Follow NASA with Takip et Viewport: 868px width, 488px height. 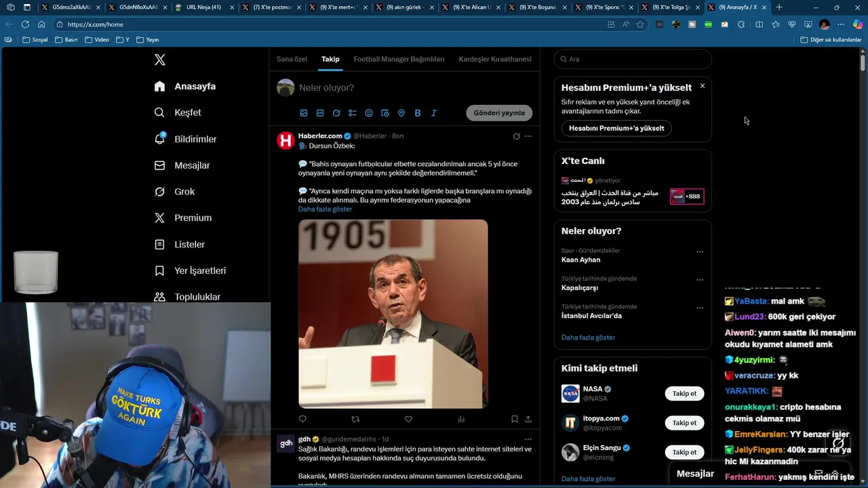[x=684, y=393]
